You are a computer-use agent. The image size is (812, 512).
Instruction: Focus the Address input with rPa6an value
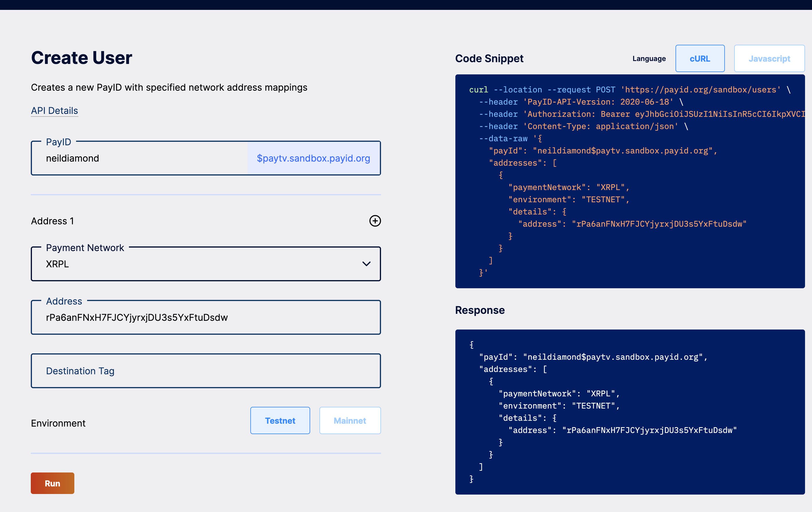[205, 317]
